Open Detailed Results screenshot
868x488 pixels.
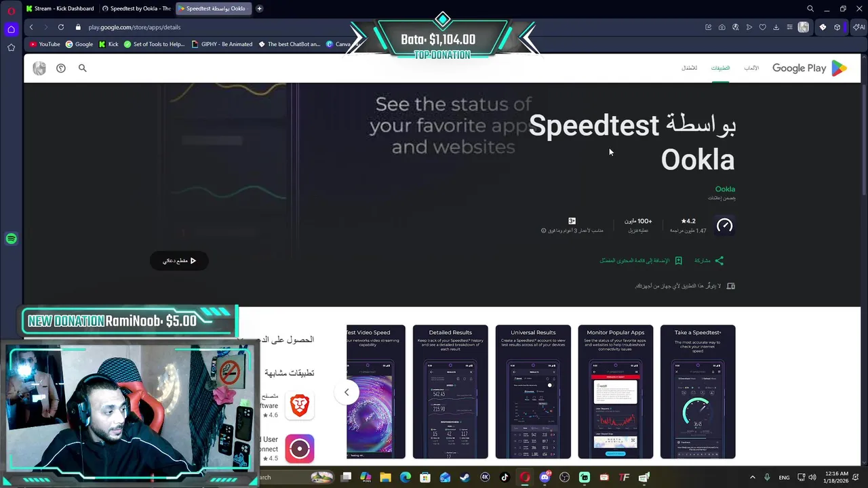pos(450,392)
